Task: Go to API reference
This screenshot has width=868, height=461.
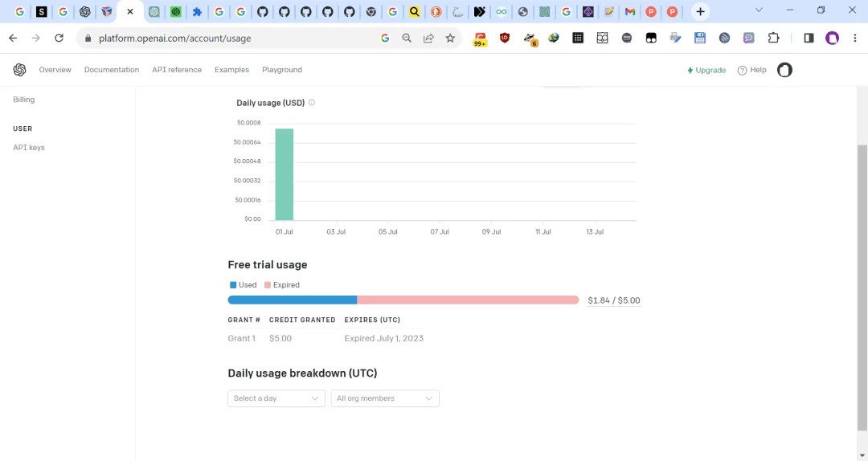Action: pyautogui.click(x=177, y=70)
